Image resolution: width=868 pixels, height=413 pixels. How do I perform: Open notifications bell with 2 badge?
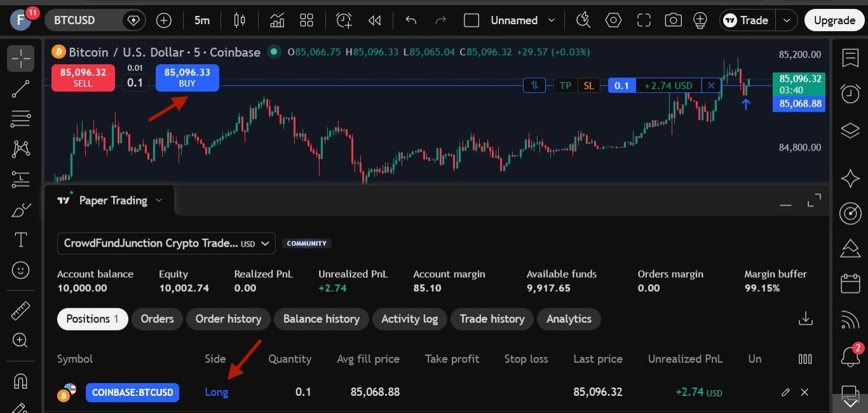(x=850, y=356)
